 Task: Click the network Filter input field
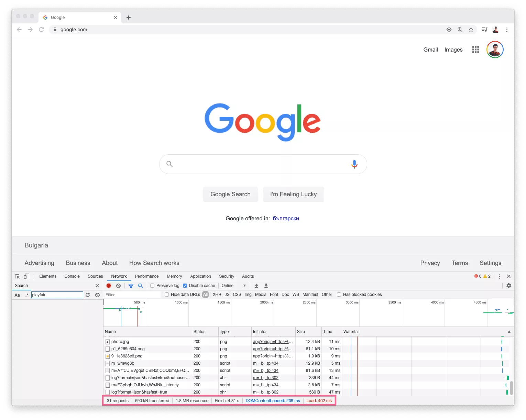(x=132, y=295)
